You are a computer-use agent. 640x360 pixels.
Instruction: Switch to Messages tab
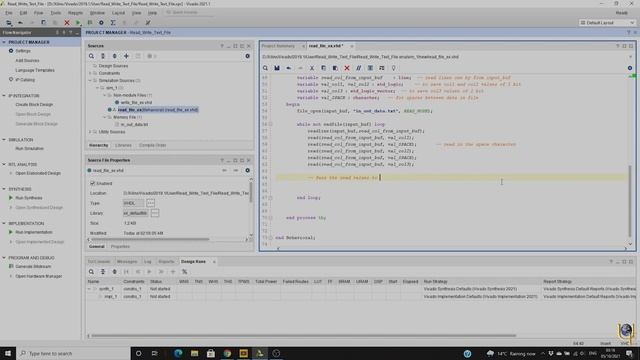[x=127, y=261]
